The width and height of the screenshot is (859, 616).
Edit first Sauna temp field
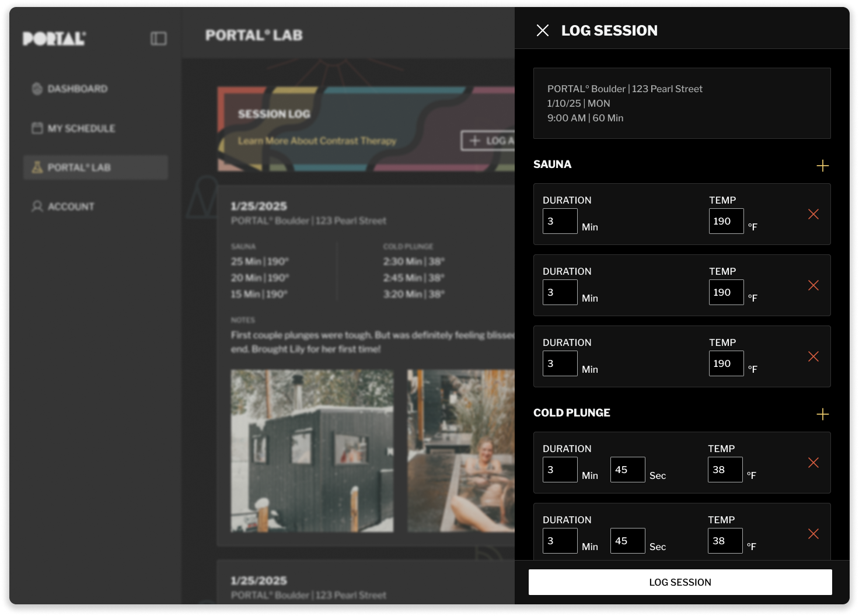[727, 221]
